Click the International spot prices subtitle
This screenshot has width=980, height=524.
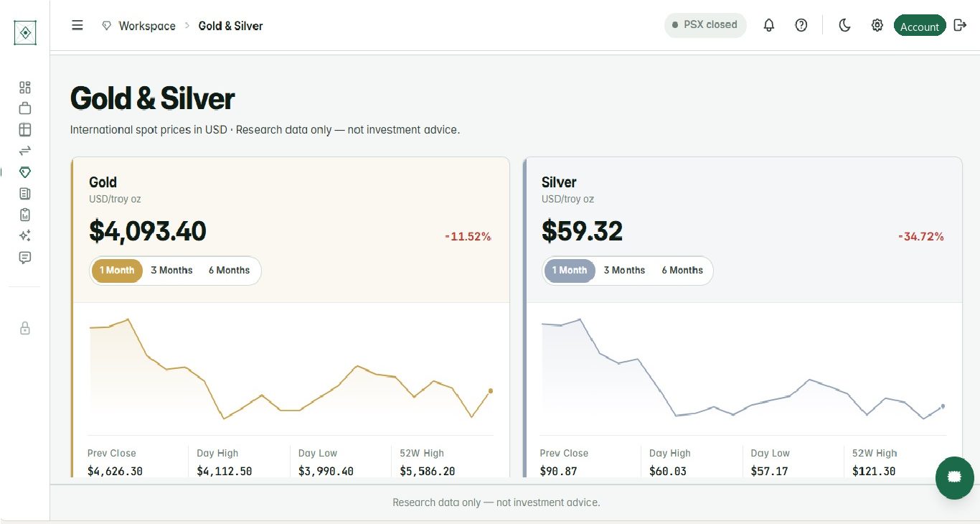(265, 130)
